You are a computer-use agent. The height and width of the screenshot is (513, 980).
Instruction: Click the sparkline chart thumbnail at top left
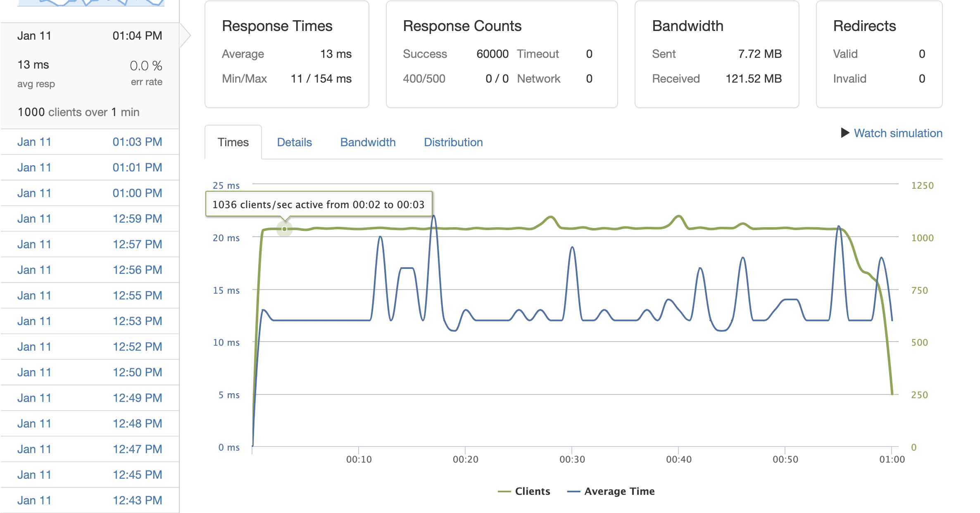[x=91, y=3]
